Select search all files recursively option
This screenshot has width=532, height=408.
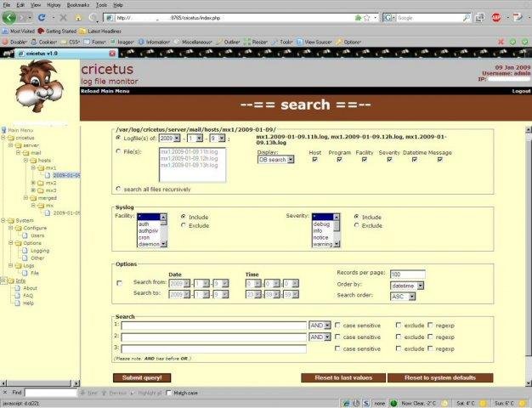tap(118, 189)
